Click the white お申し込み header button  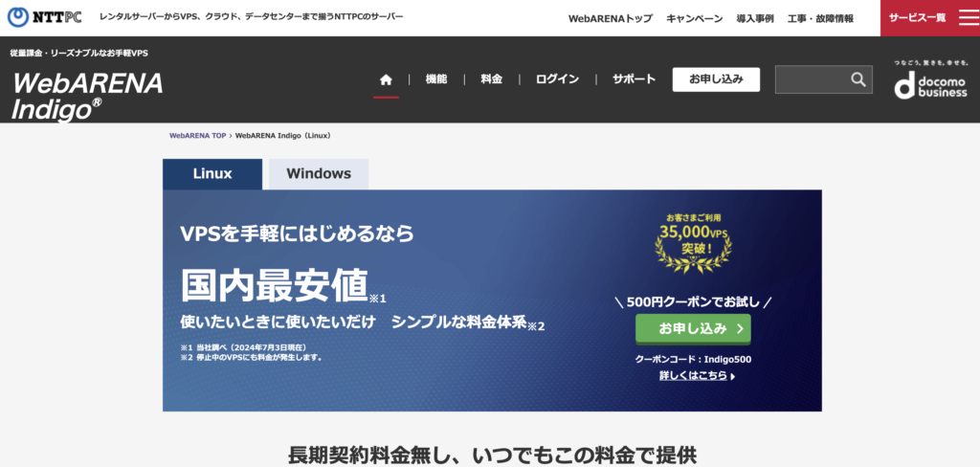(x=716, y=79)
